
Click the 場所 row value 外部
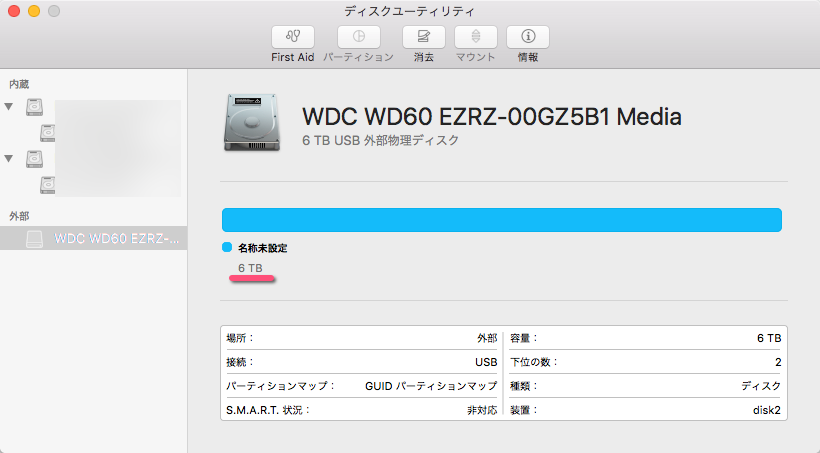pyautogui.click(x=487, y=338)
